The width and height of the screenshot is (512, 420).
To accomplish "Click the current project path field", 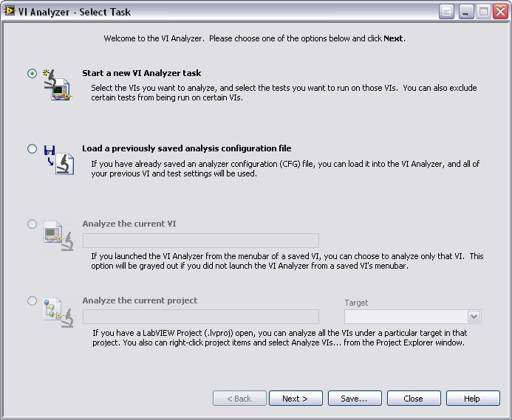I will (x=201, y=317).
